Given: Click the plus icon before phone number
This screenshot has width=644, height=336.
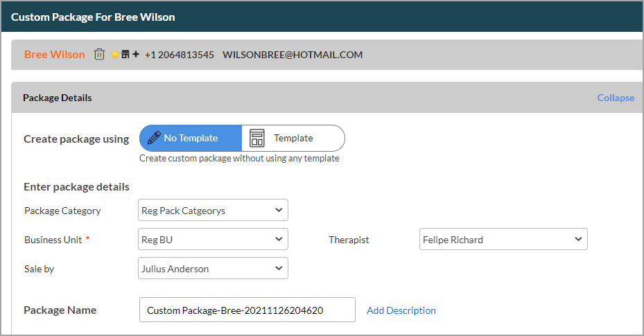Looking at the screenshot, I should coord(136,54).
